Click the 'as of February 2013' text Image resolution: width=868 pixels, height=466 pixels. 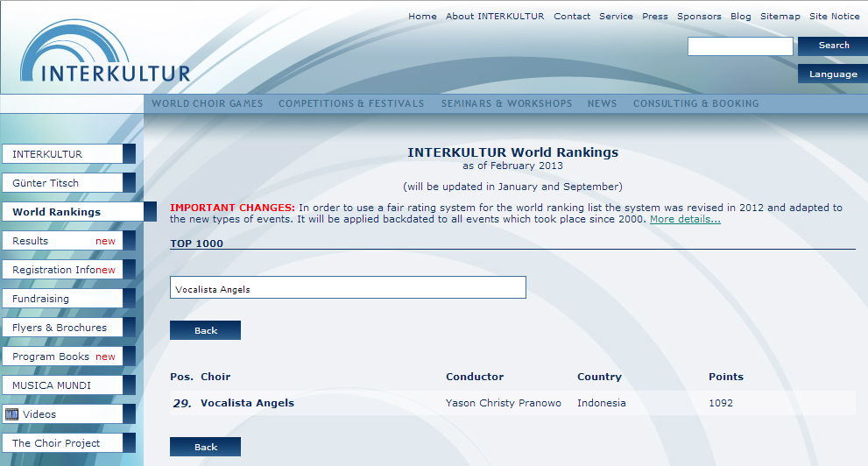coord(512,166)
